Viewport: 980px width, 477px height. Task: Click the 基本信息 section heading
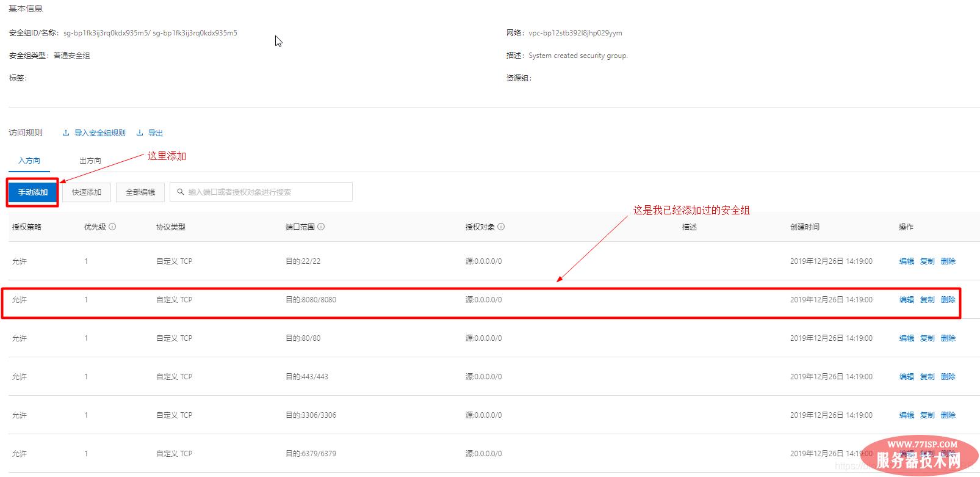tap(26, 9)
